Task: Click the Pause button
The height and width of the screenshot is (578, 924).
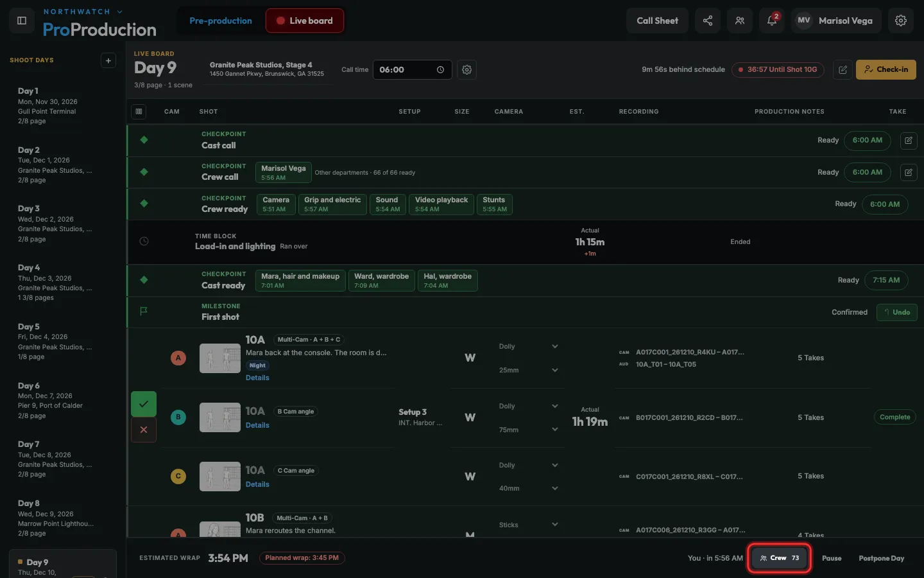Action: tap(832, 558)
